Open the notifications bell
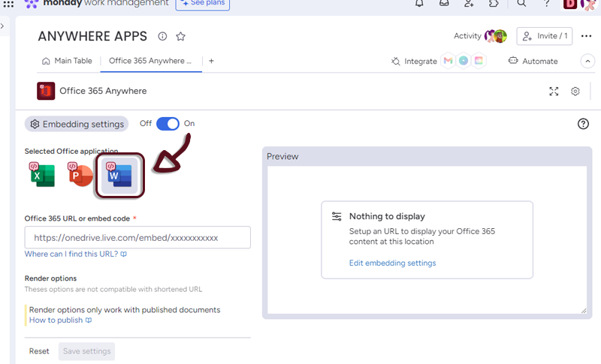Image resolution: width=601 pixels, height=364 pixels. point(419,4)
